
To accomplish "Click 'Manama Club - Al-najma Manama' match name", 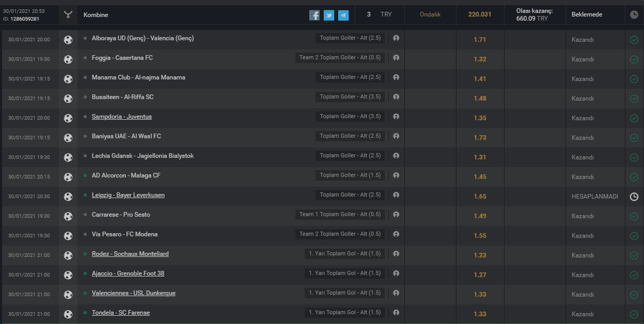I will [x=138, y=77].
